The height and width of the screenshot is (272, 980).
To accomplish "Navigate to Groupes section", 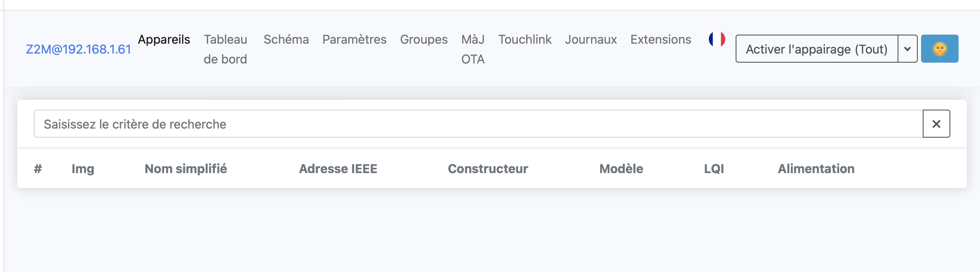I will pos(424,39).
